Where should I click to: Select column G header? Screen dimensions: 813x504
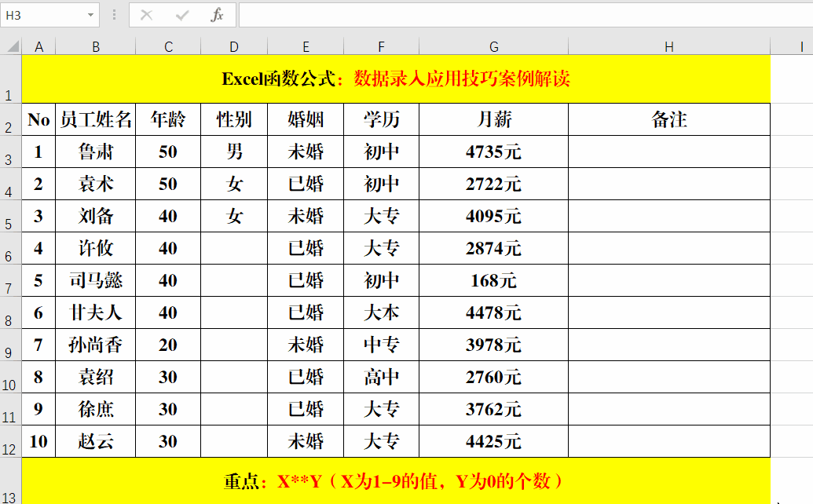pyautogui.click(x=493, y=46)
